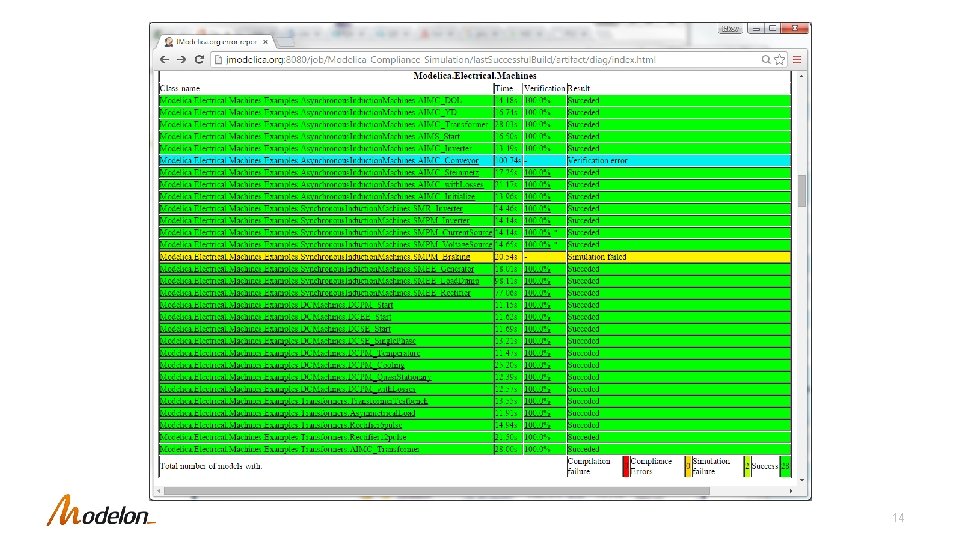Viewport: 960px width, 540px height.
Task: Open the SMPM_Inverter example link
Action: pos(315,220)
